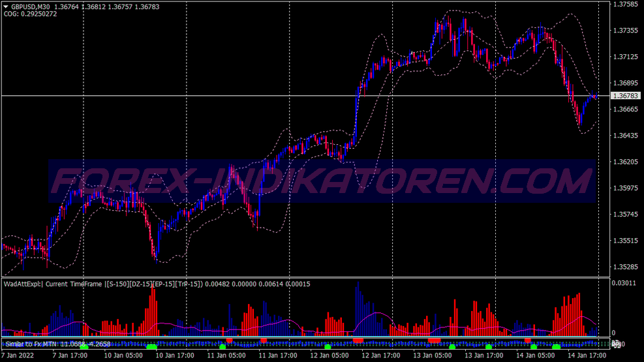
Task: Click the 1.35745 price scale label
Action: click(x=626, y=214)
